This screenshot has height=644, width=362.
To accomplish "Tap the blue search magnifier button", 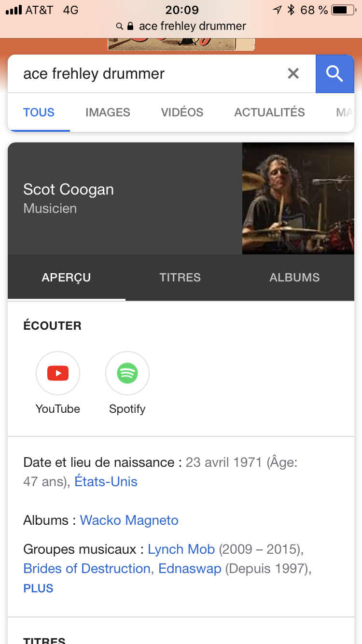I will [334, 74].
